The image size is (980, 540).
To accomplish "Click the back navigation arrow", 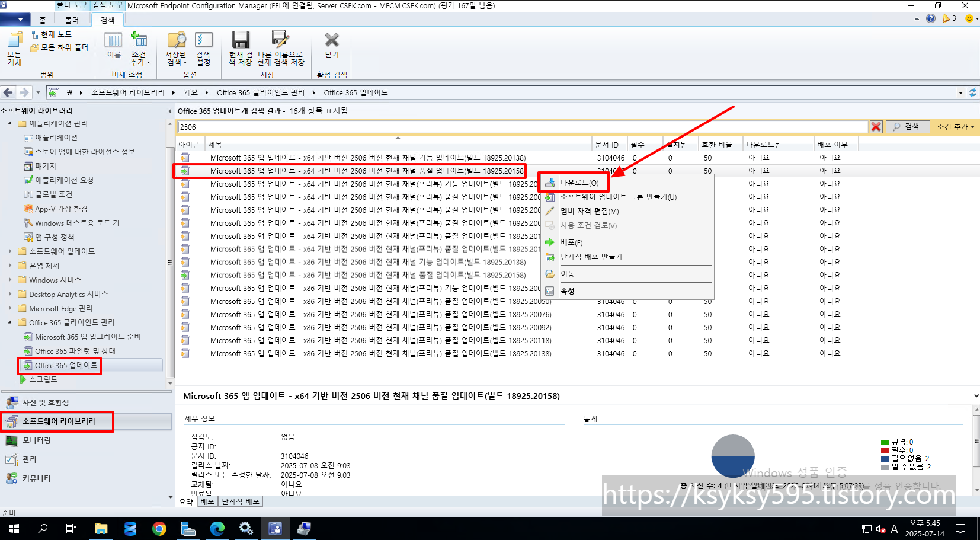I will pyautogui.click(x=8, y=92).
